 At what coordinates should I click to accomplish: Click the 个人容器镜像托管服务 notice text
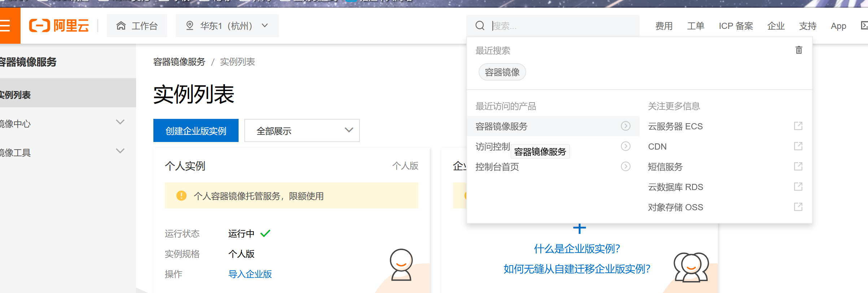pyautogui.click(x=258, y=196)
